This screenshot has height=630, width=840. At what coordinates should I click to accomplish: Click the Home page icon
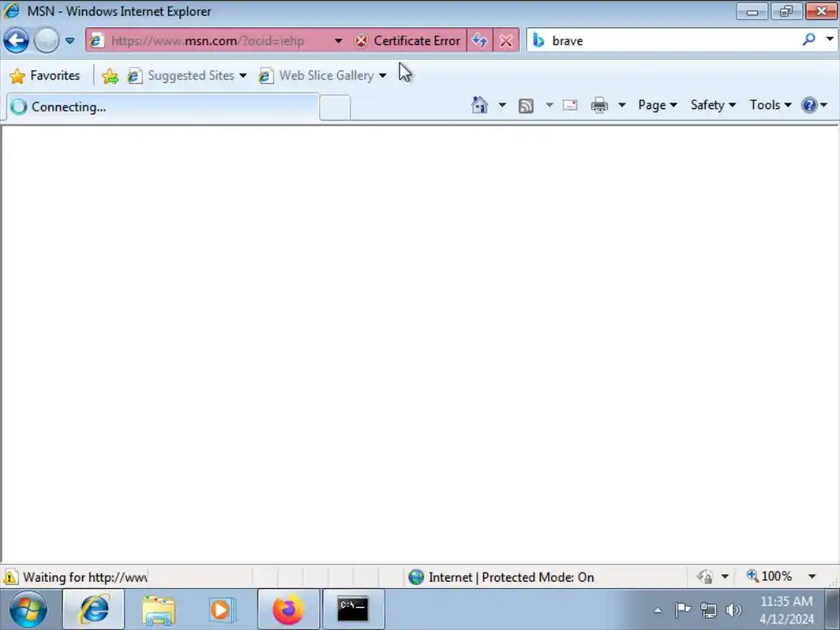[x=479, y=105]
